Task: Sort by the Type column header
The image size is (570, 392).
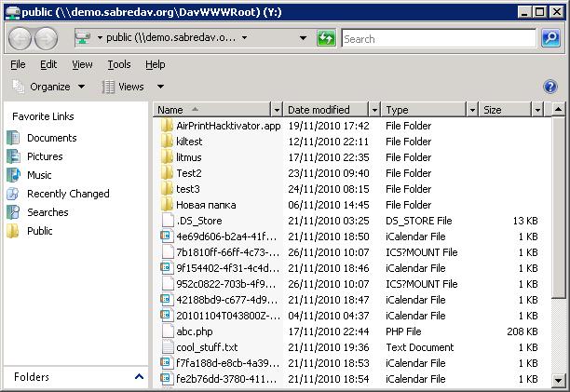Action: 424,109
